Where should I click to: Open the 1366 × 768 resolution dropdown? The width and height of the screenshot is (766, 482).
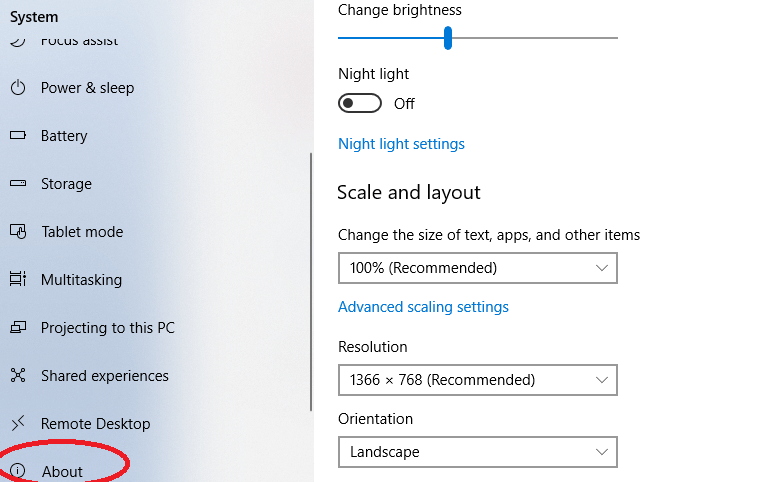coord(478,380)
